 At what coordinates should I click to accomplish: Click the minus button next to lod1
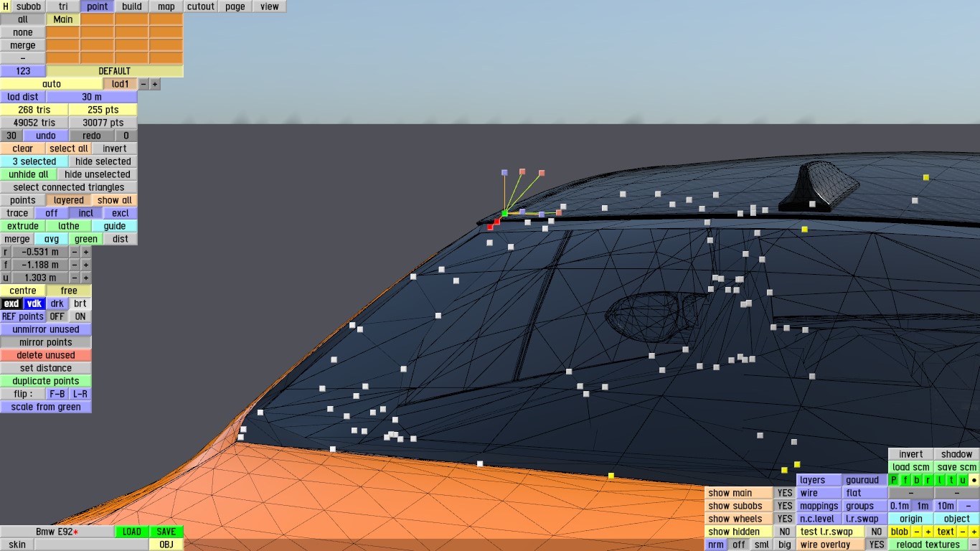pos(143,84)
